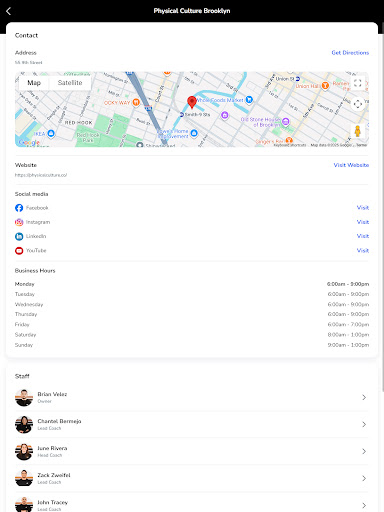Viewport: 384px width, 512px height.
Task: Click the map Terms link
Action: click(362, 145)
